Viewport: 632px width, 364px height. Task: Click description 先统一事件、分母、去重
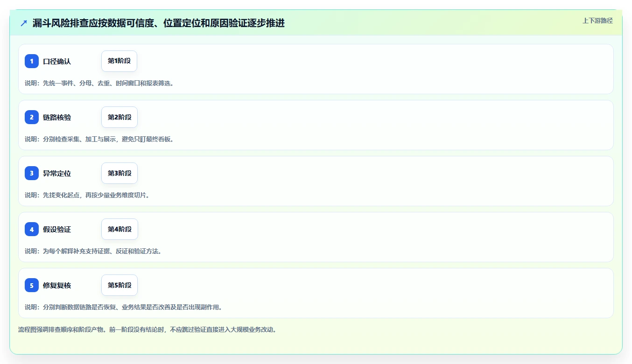(99, 83)
